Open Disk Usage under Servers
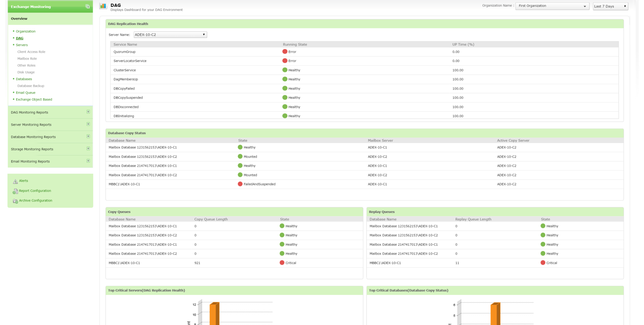The width and height of the screenshot is (644, 325). click(x=26, y=72)
